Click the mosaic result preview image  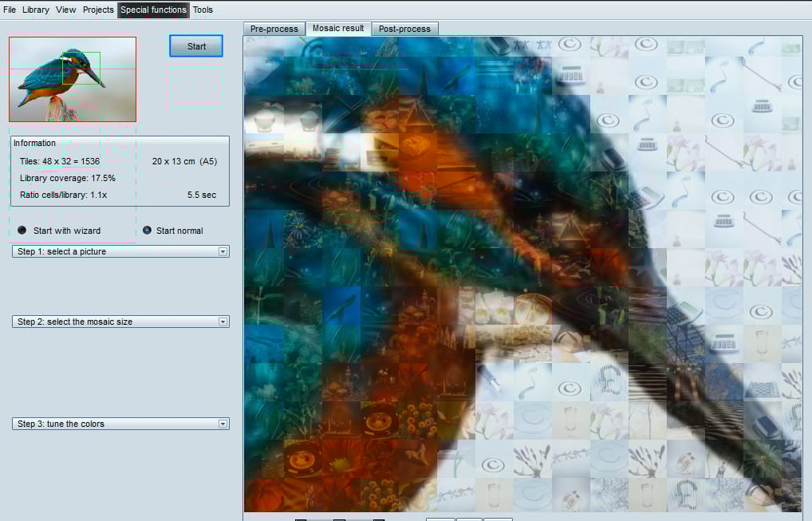(x=523, y=274)
